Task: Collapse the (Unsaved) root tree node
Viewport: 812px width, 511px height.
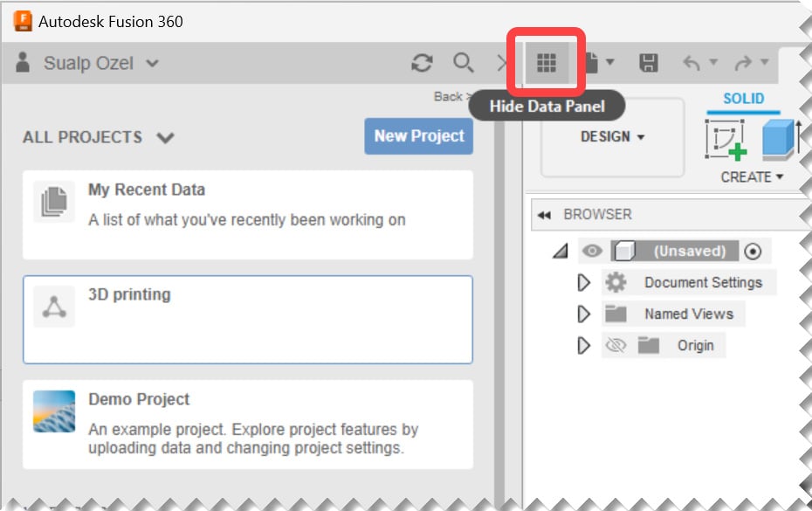Action: click(x=561, y=252)
